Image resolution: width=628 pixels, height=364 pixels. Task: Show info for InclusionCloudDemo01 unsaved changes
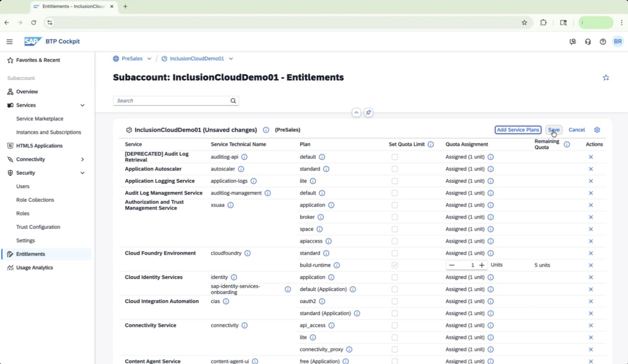[266, 130]
